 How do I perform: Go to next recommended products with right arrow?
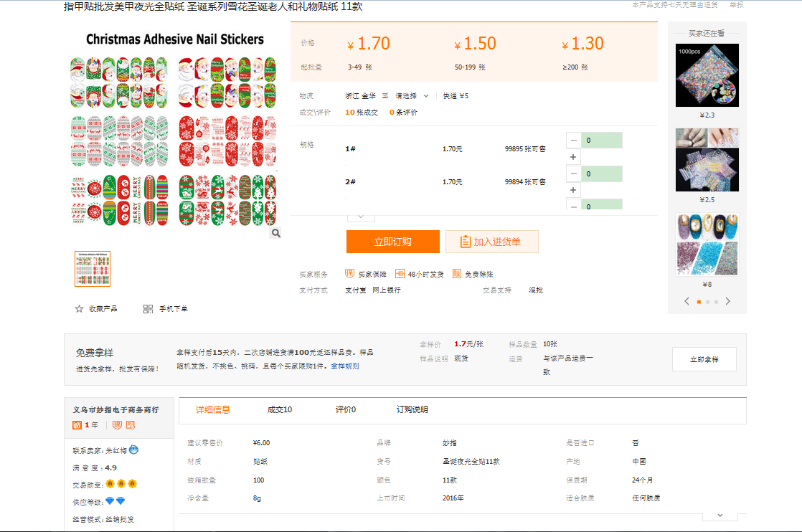click(728, 301)
